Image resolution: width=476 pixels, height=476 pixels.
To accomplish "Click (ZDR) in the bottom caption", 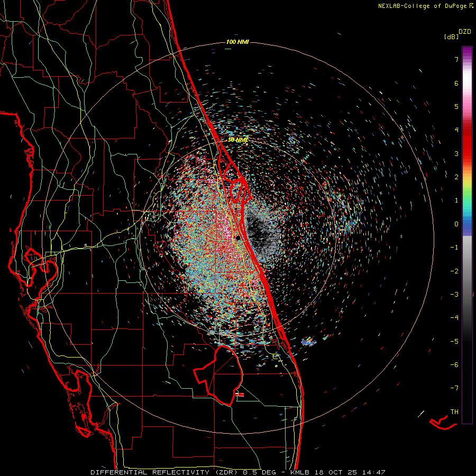I will [x=227, y=472].
